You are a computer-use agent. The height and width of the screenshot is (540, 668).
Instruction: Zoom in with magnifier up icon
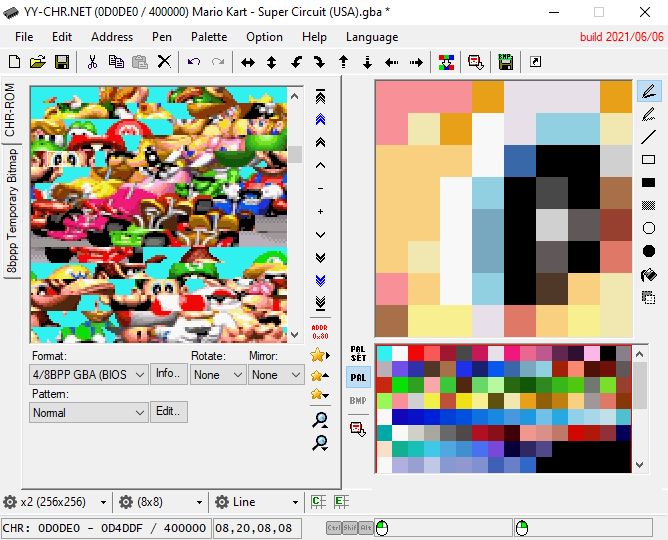point(320,420)
